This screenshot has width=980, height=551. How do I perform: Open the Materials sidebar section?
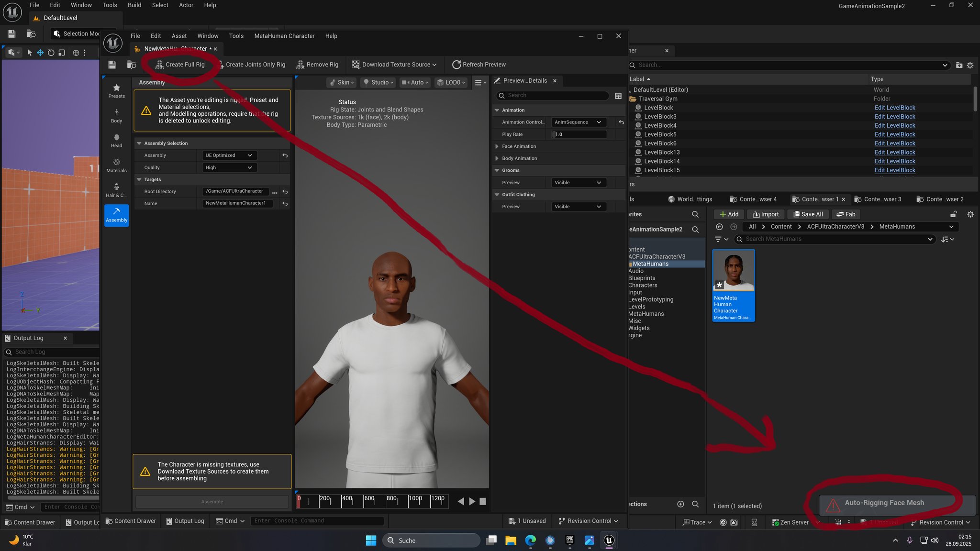[116, 165]
